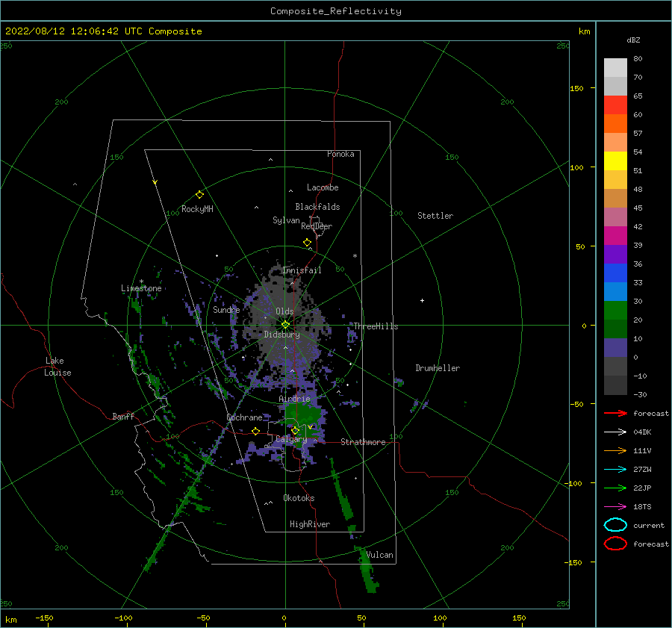The width and height of the screenshot is (672, 628).
Task: Select the 45 dBZ pink swatch
Action: point(615,217)
